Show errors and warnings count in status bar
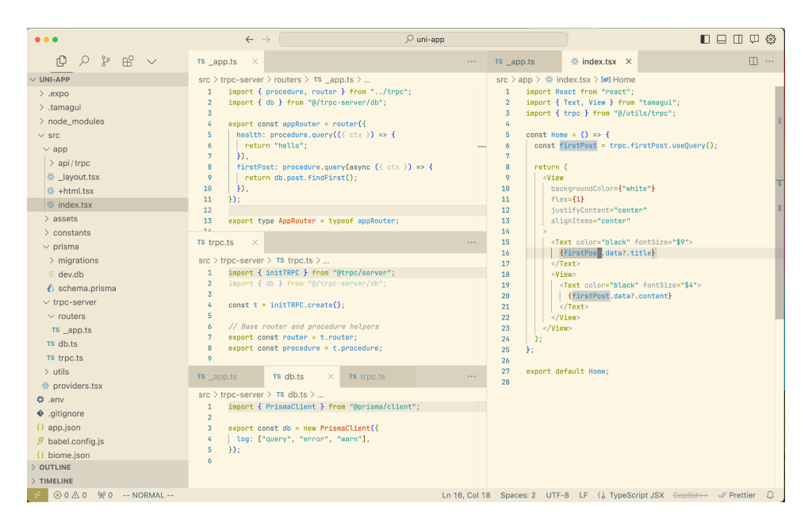The image size is (812, 530). click(x=70, y=495)
